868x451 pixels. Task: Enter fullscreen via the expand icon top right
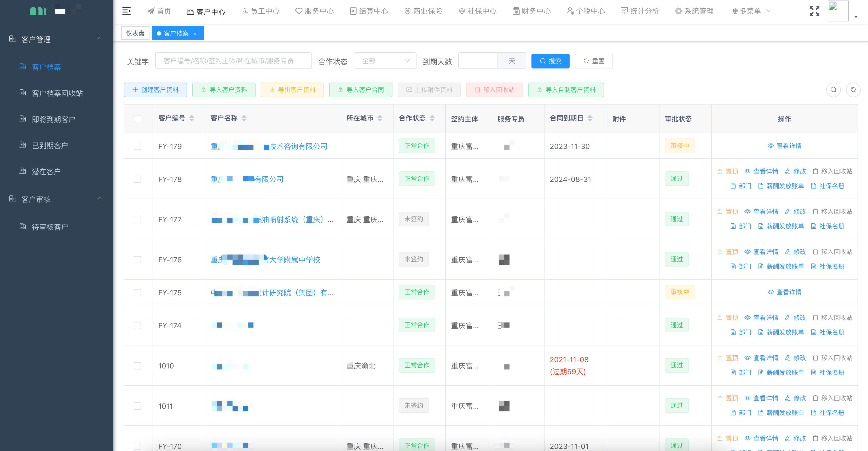pos(815,11)
